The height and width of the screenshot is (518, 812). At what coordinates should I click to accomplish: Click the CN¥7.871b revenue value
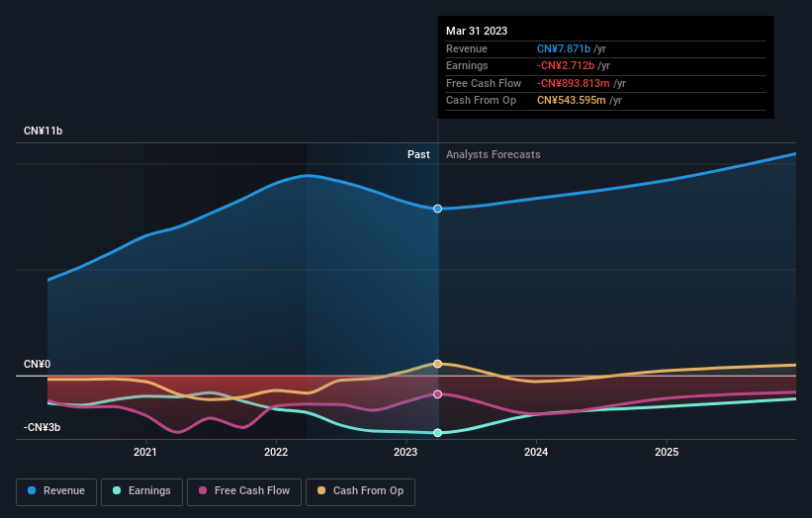[x=564, y=48]
